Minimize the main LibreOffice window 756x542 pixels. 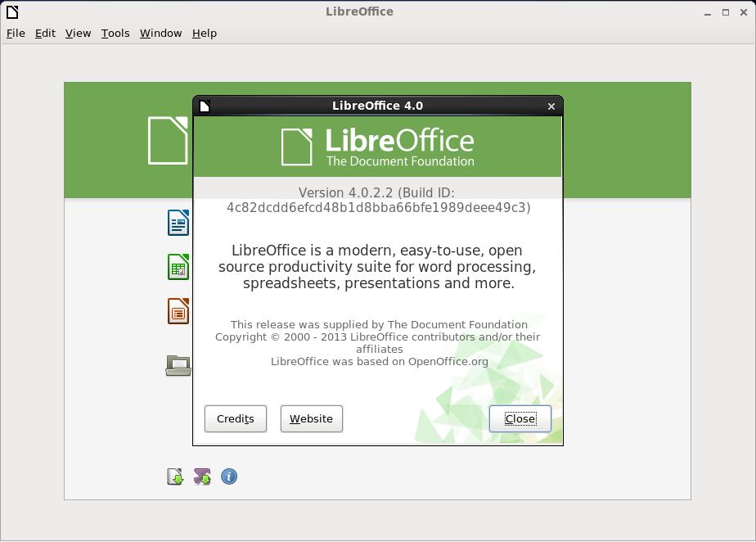pos(707,12)
